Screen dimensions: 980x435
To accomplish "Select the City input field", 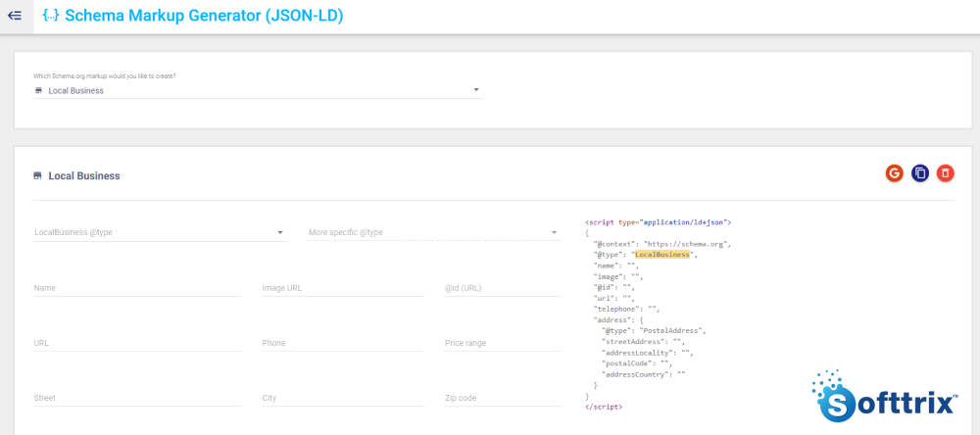I will pos(342,398).
